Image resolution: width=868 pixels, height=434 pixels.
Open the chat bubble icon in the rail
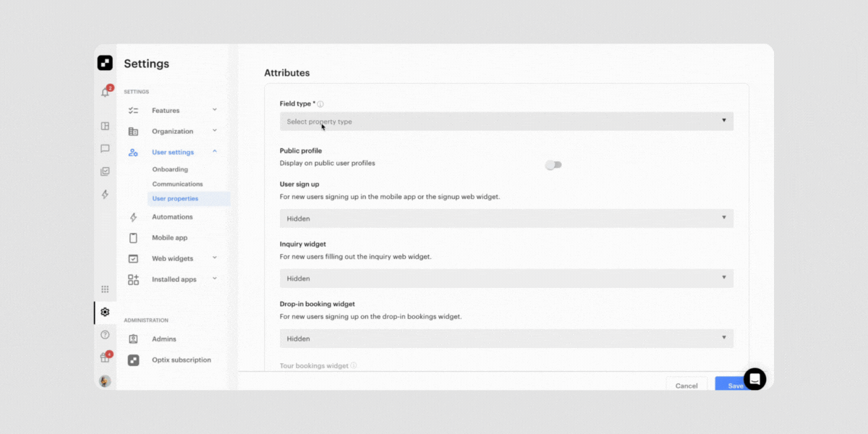click(x=105, y=148)
